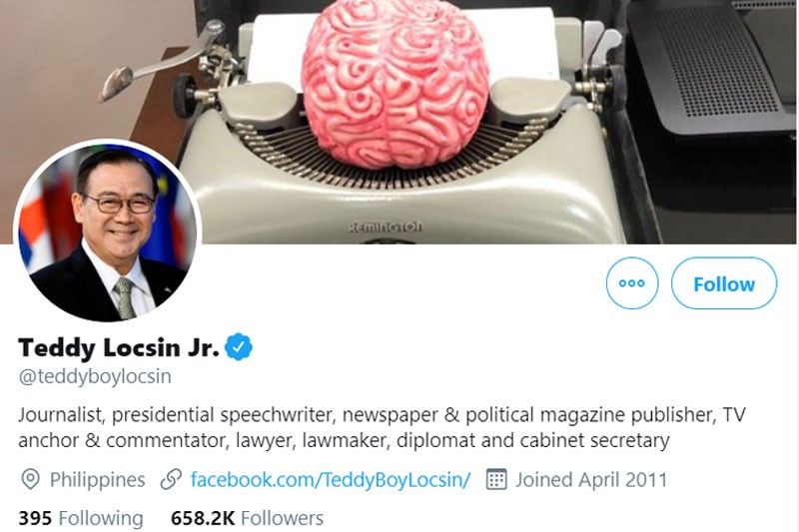Click the calendar joined icon
The image size is (799, 532).
click(x=496, y=479)
